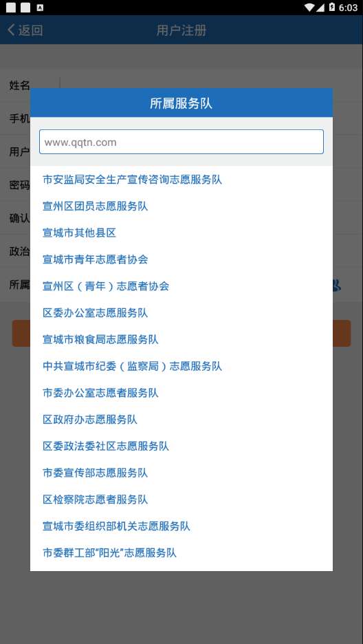The image size is (363, 644).
Task: Pick 区委政法委社区志愿服务队
Action: pyautogui.click(x=181, y=447)
